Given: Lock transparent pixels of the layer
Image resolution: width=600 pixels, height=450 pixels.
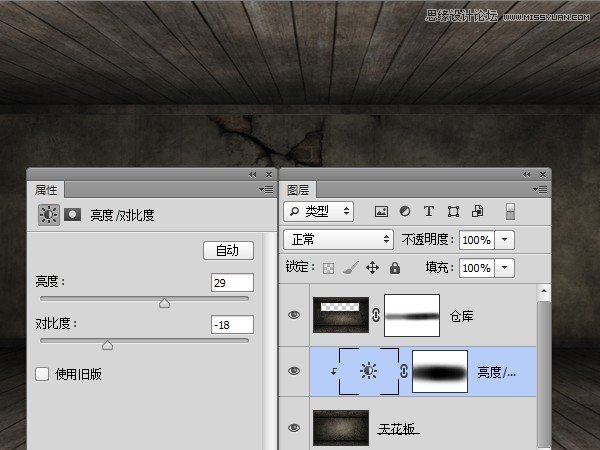Looking at the screenshot, I should point(328,268).
